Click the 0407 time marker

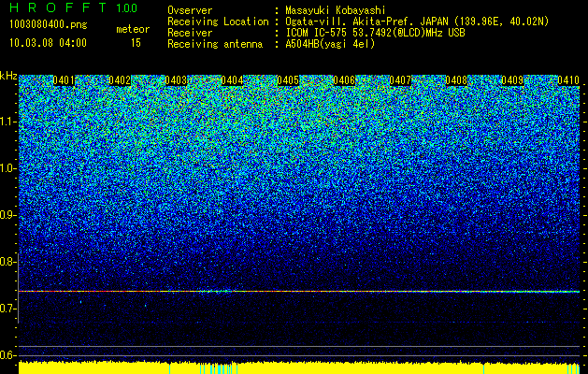[400, 80]
